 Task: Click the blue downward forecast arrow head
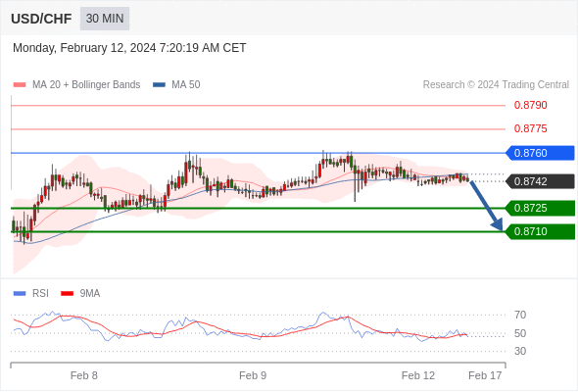498,224
